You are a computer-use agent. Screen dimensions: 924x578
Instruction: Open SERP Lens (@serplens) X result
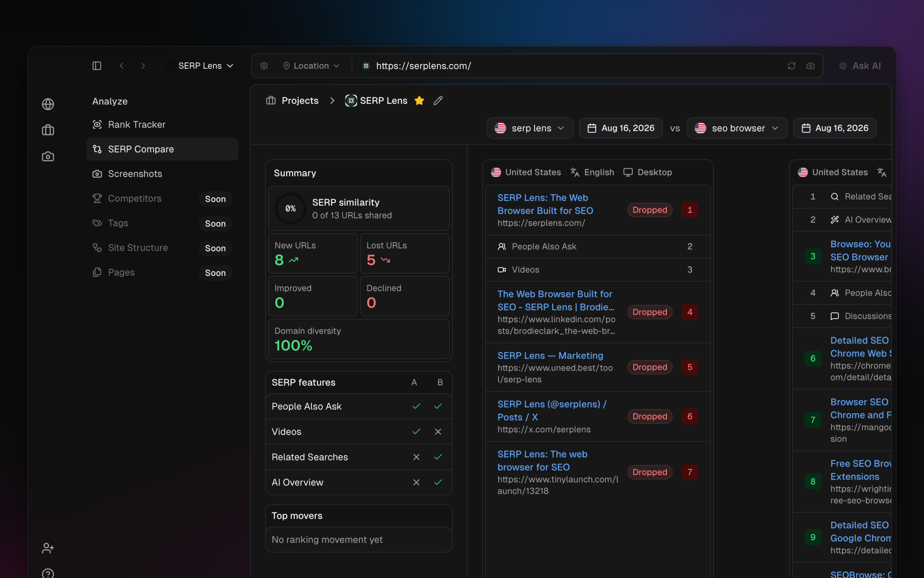point(552,411)
